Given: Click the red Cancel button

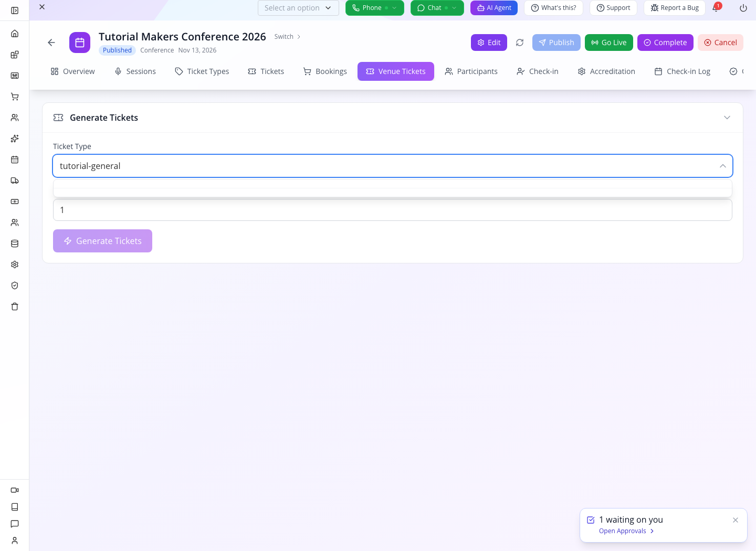Looking at the screenshot, I should click(x=720, y=43).
